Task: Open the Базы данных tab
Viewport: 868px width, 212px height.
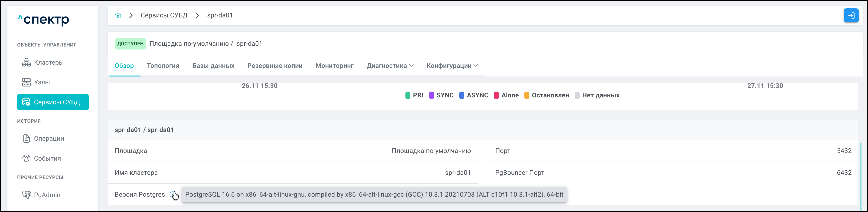Action: point(213,66)
